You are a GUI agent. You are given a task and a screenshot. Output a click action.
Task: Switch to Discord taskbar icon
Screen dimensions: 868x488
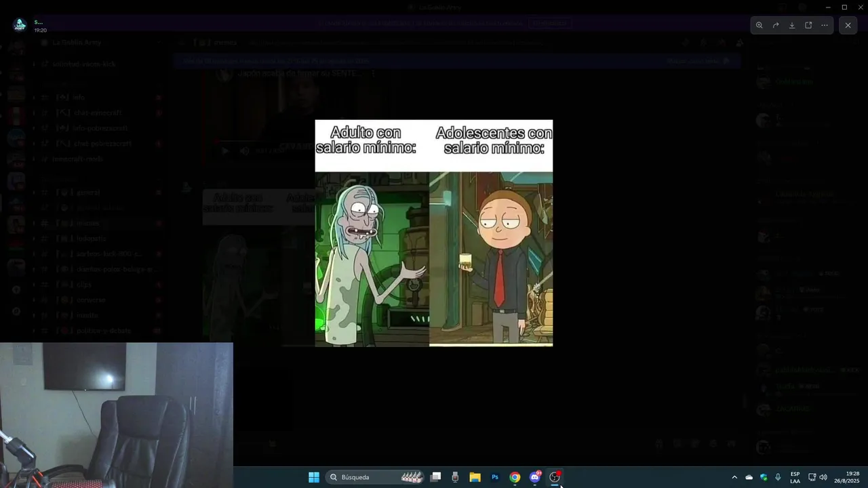pyautogui.click(x=535, y=477)
